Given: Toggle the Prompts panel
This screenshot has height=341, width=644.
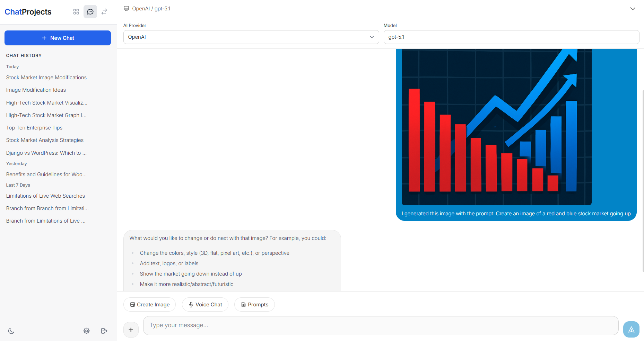Looking at the screenshot, I should tap(254, 304).
